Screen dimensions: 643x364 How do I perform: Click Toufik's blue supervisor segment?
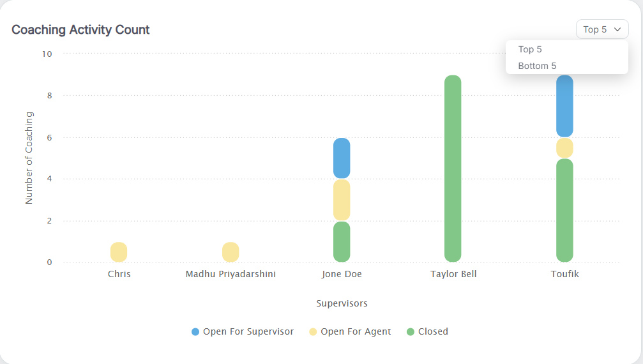tap(564, 106)
